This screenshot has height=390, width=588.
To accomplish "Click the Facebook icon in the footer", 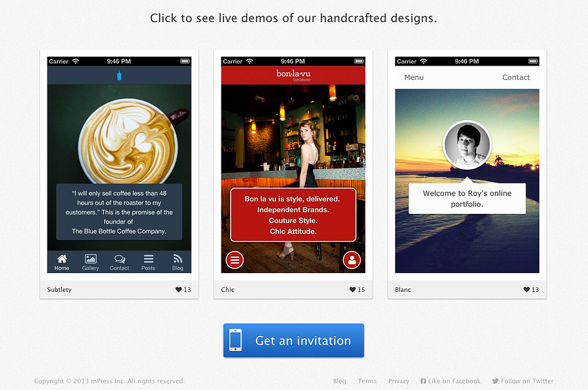I will [423, 381].
